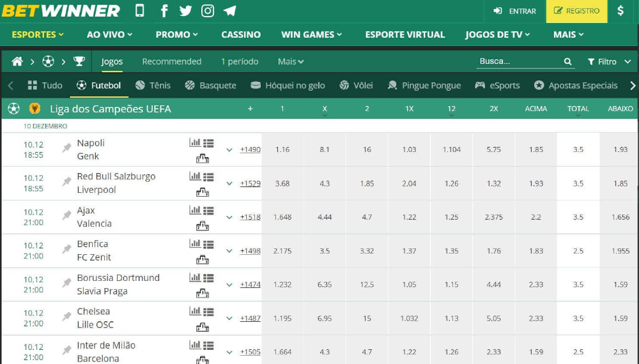This screenshot has height=364, width=639.
Task: Open ESPORTE VIRTUAL section
Action: click(404, 34)
